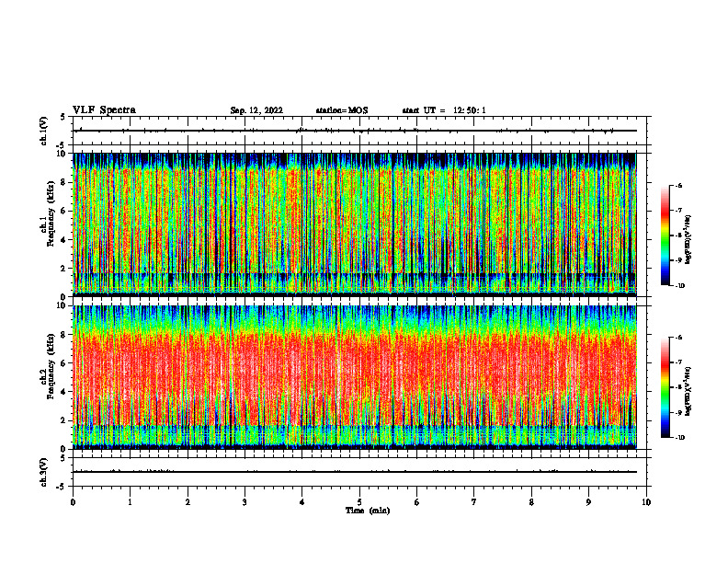
Task: Click the ch.1 spectrogram color bar
Action: [665, 236]
